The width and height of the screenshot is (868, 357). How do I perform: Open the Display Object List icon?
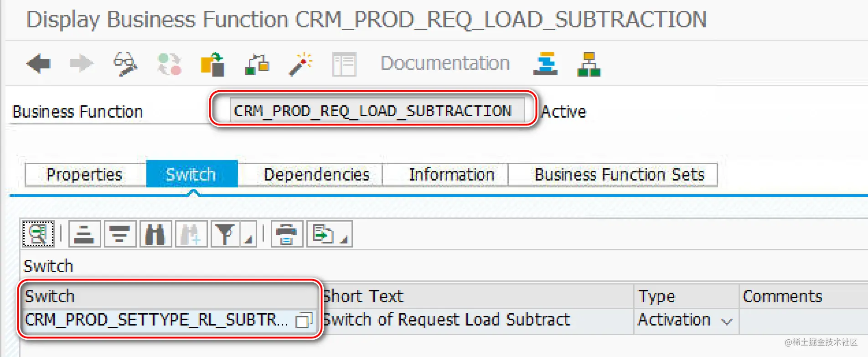[344, 64]
